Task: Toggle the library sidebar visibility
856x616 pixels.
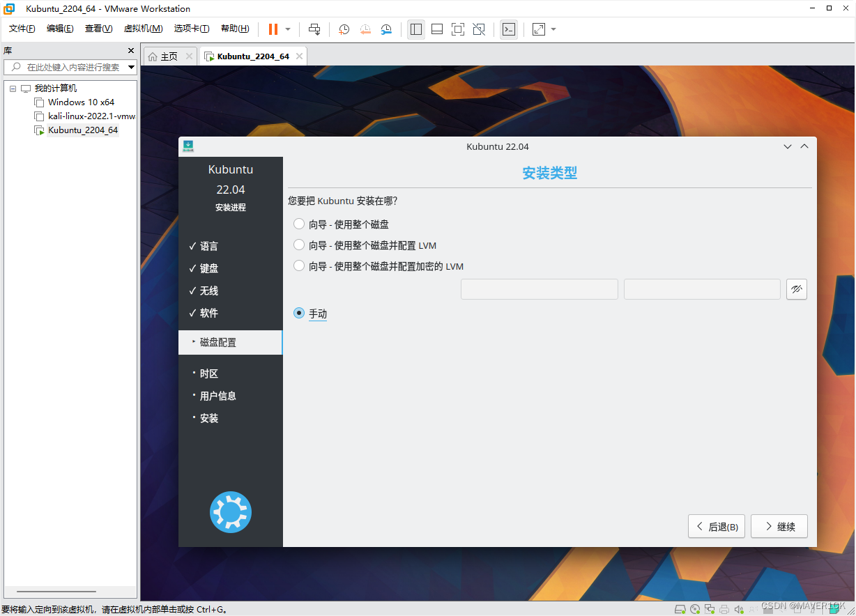Action: click(x=416, y=29)
